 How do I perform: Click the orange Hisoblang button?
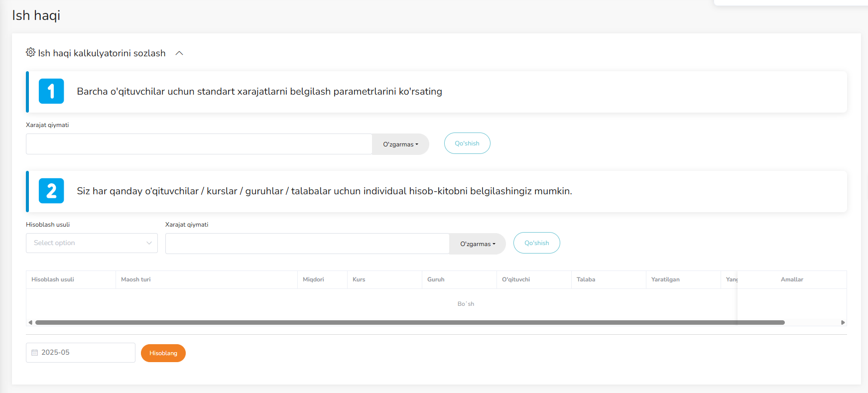[163, 353]
